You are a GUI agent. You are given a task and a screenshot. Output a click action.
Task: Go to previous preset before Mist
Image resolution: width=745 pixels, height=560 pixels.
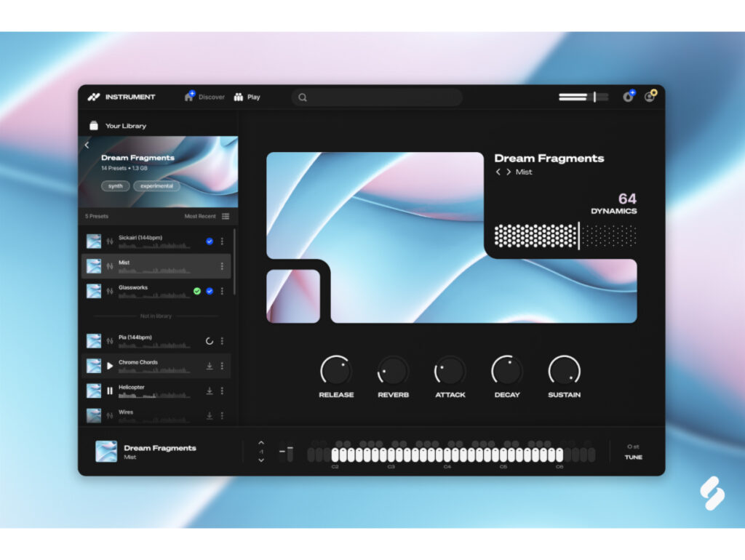coord(498,172)
